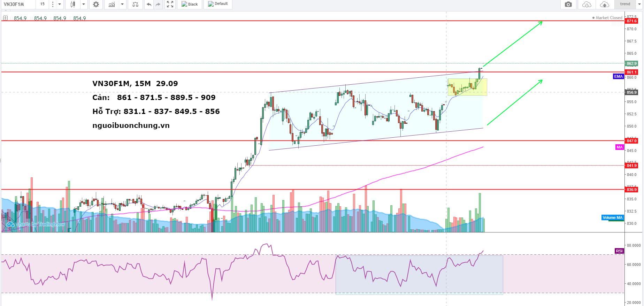This screenshot has width=644, height=306.
Task: Open chart settings with the gear icon
Action: click(x=96, y=4)
